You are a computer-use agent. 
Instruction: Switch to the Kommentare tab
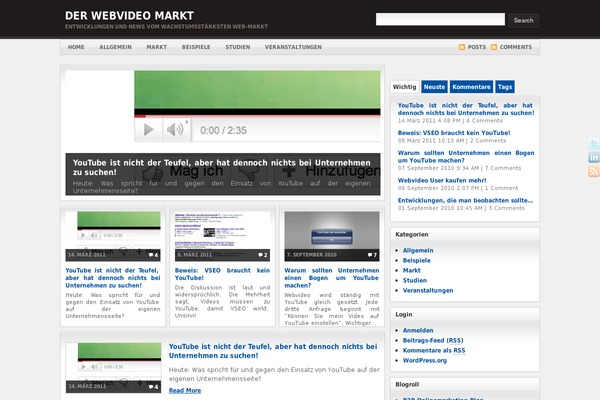(471, 87)
